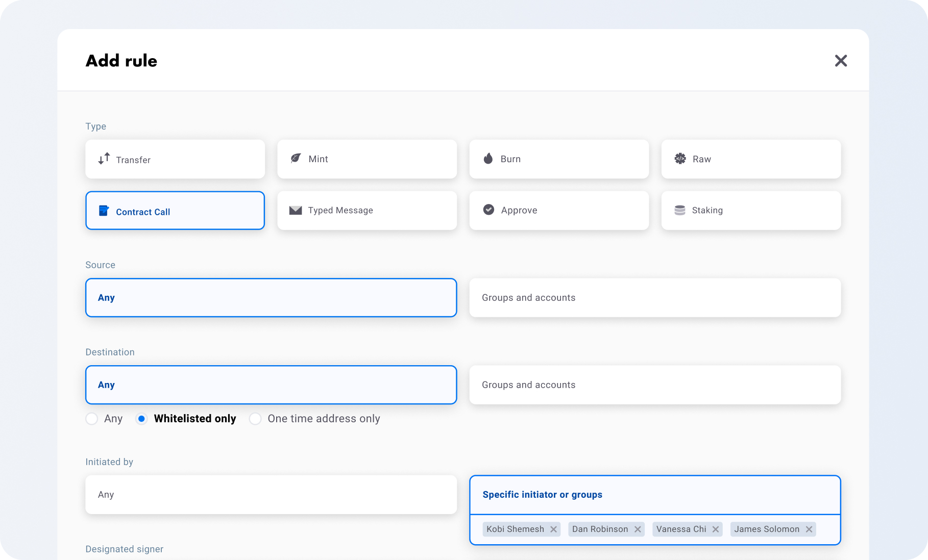The image size is (928, 560).
Task: Select the Whitelisted only radio button
Action: [x=141, y=419]
